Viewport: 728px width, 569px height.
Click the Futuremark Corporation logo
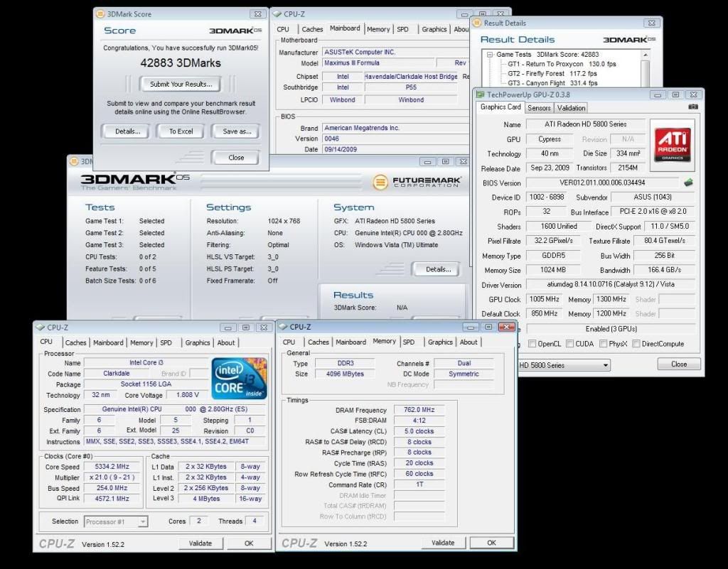point(417,182)
